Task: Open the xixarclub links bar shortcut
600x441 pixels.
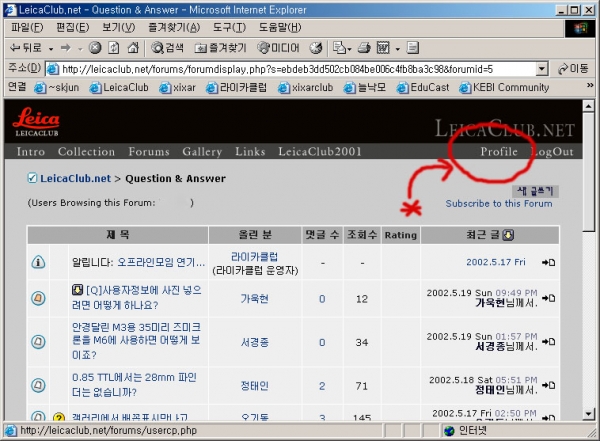Action: click(x=305, y=88)
